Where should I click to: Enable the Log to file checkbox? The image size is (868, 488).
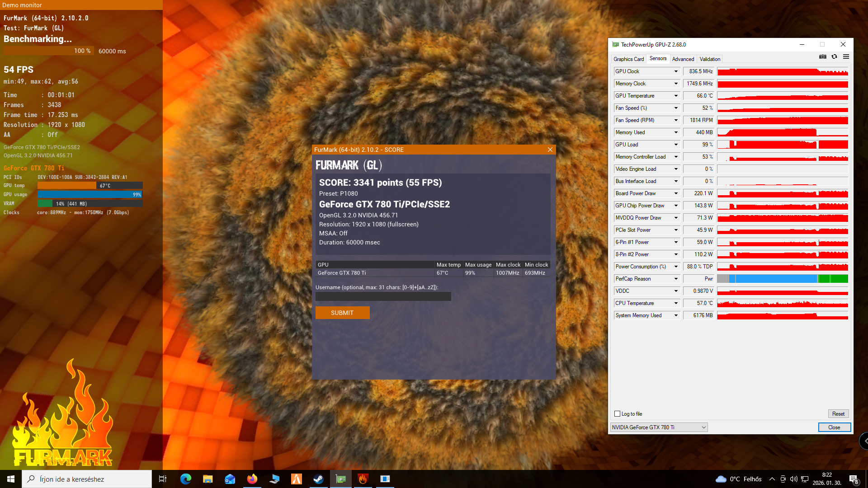pyautogui.click(x=617, y=414)
